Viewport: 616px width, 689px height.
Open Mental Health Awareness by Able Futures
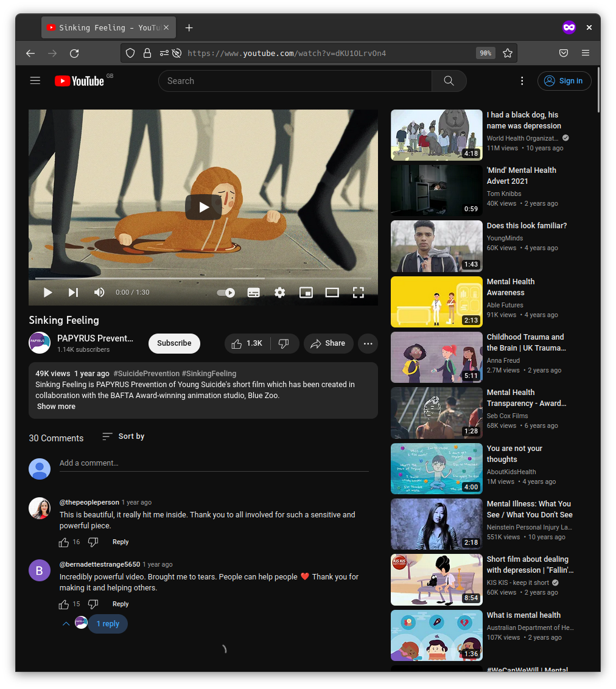pos(511,287)
